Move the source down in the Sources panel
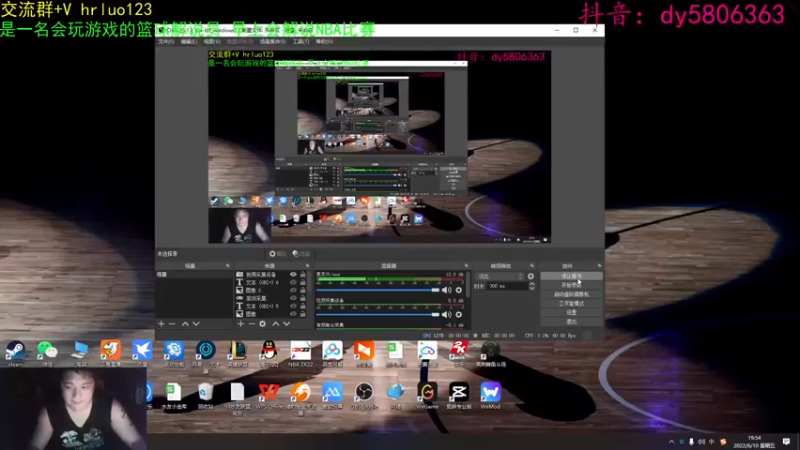This screenshot has width=800, height=450. point(287,323)
